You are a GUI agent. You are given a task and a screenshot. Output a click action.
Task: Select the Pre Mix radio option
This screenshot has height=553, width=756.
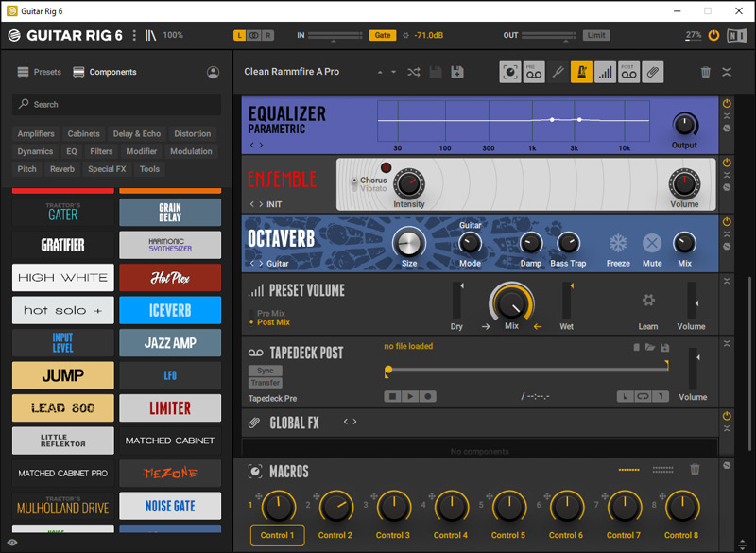coord(272,313)
